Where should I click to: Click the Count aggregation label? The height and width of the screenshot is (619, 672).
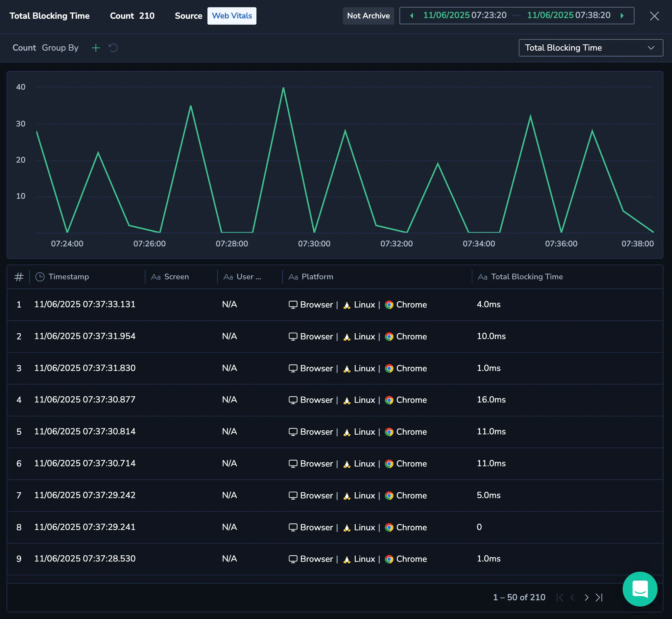coord(24,48)
